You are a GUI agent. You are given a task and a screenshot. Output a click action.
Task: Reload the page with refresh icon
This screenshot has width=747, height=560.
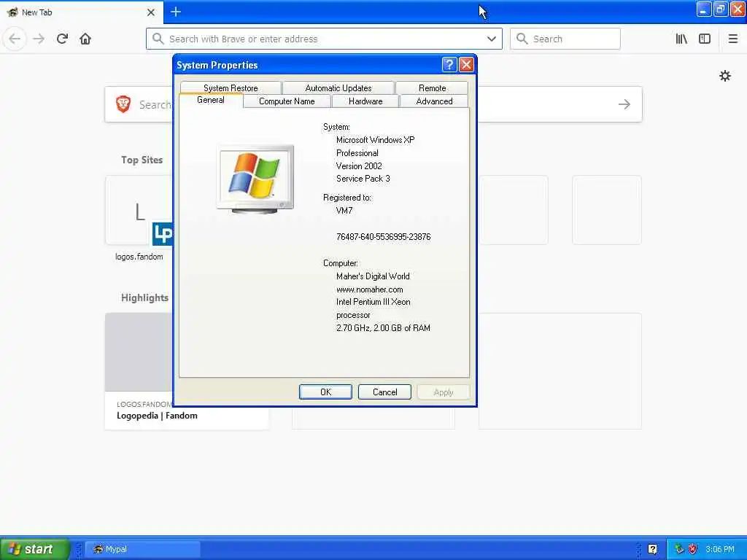[x=62, y=39]
